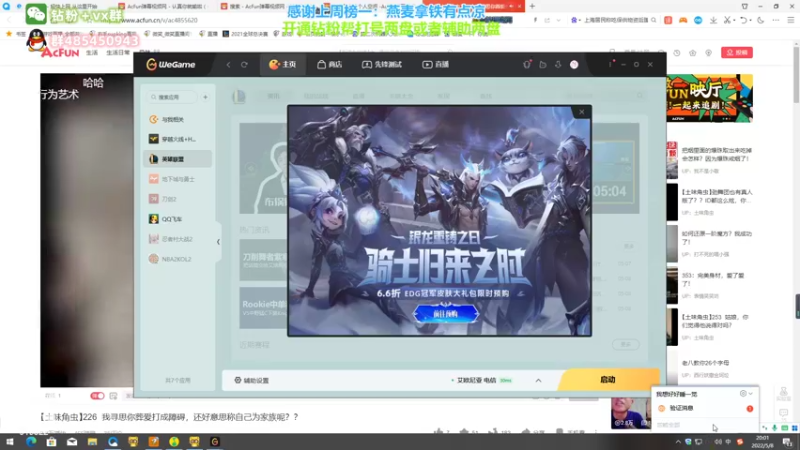
Task: Open the browser hamburger menu
Action: (790, 20)
